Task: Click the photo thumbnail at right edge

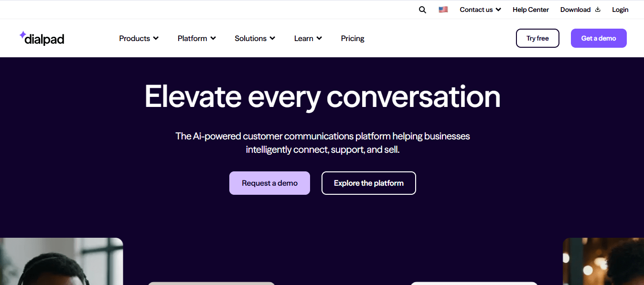Action: (603, 261)
